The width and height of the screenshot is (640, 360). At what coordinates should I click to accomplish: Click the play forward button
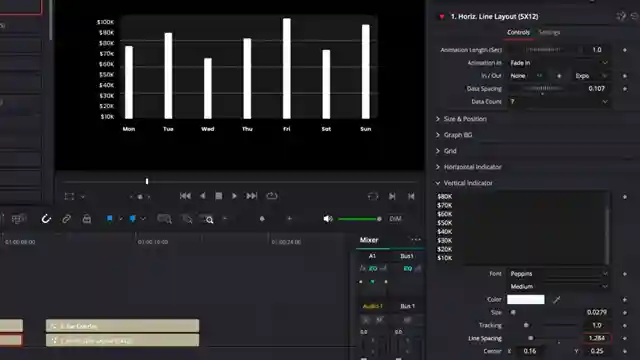tap(234, 196)
